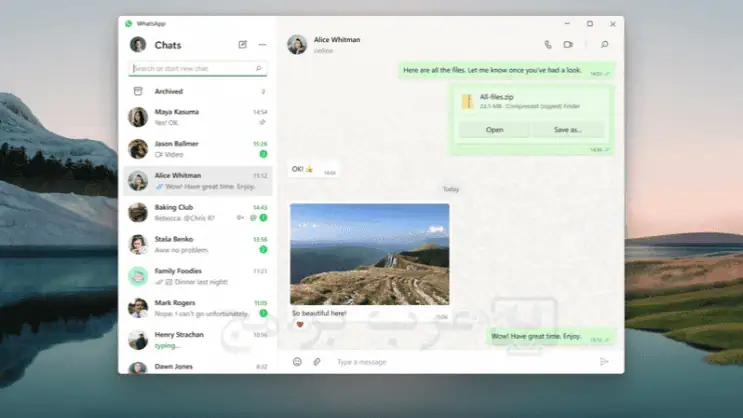
Task: Click Alice Whitman name in chat header
Action: click(x=337, y=40)
